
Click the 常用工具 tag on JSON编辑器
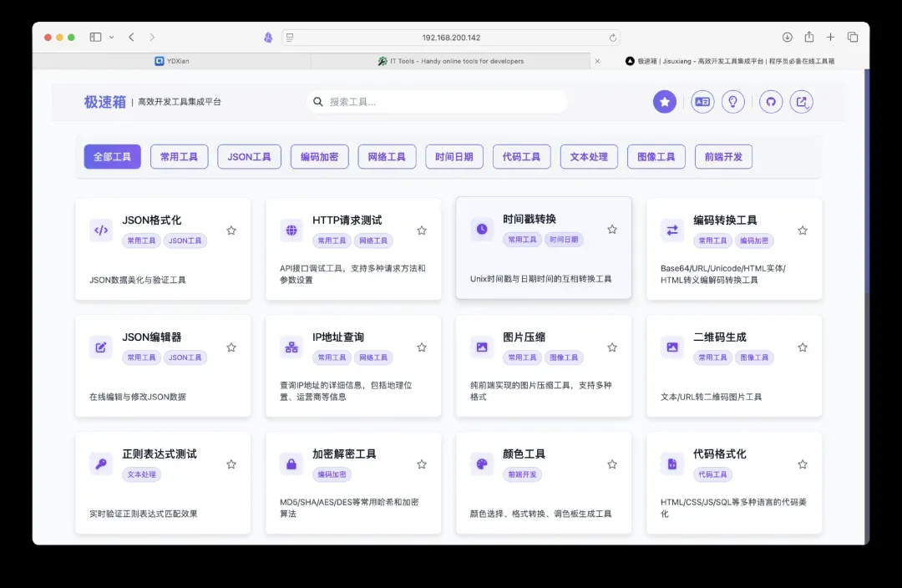pos(141,357)
